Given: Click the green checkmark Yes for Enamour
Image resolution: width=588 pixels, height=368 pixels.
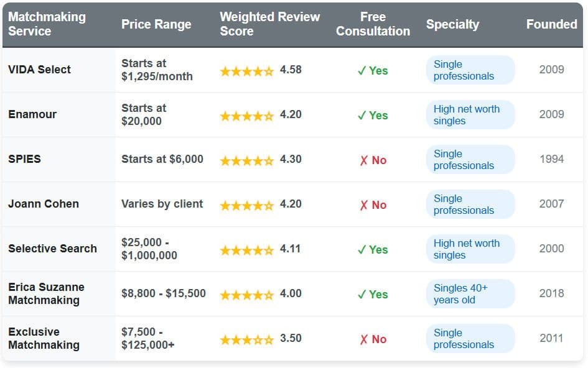Looking at the screenshot, I should [373, 116].
